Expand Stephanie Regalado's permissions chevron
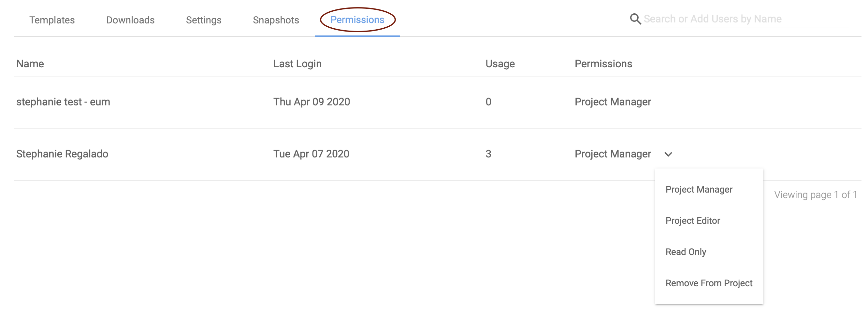The width and height of the screenshot is (868, 324). pyautogui.click(x=668, y=154)
